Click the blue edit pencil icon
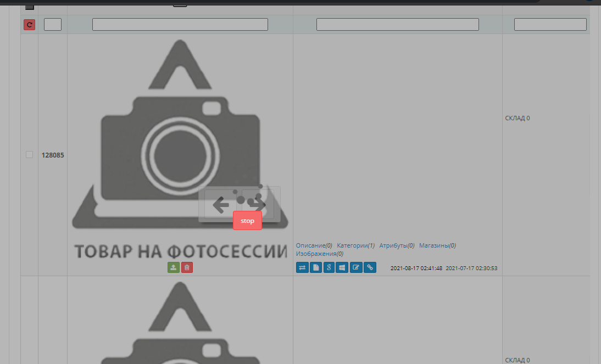This screenshot has width=601, height=364. click(356, 267)
